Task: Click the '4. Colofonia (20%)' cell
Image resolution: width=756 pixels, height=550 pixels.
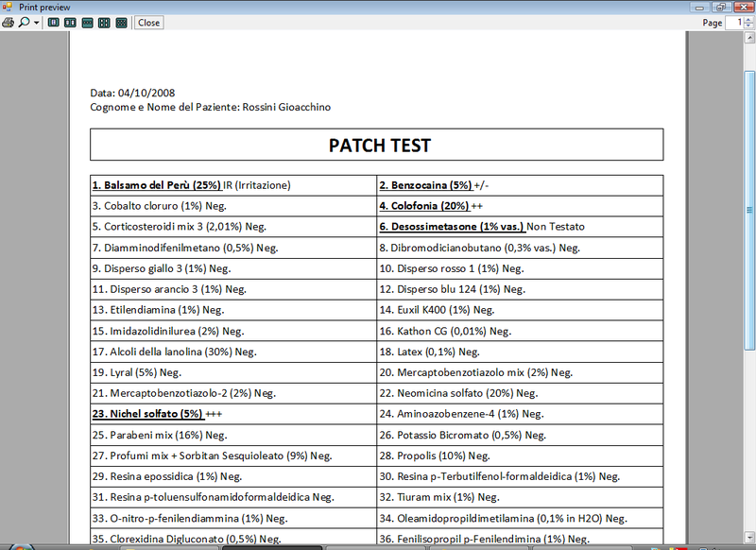Action: tap(521, 206)
